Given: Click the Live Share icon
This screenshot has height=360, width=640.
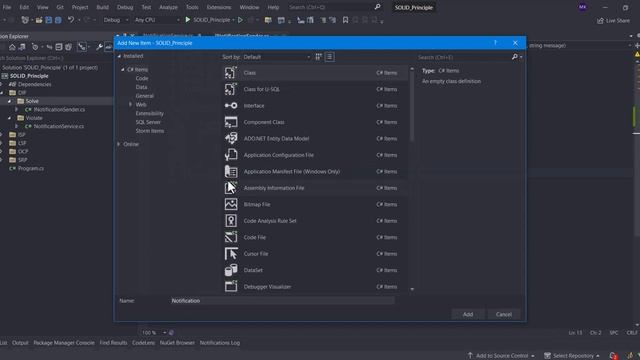Looking at the screenshot, I should pyautogui.click(x=600, y=20).
